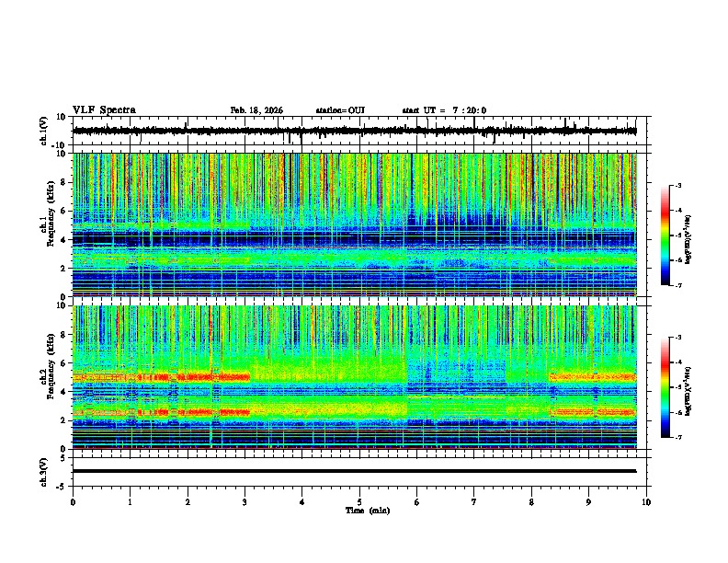
Task: Click time axis tick label "7"
Action: 474,502
